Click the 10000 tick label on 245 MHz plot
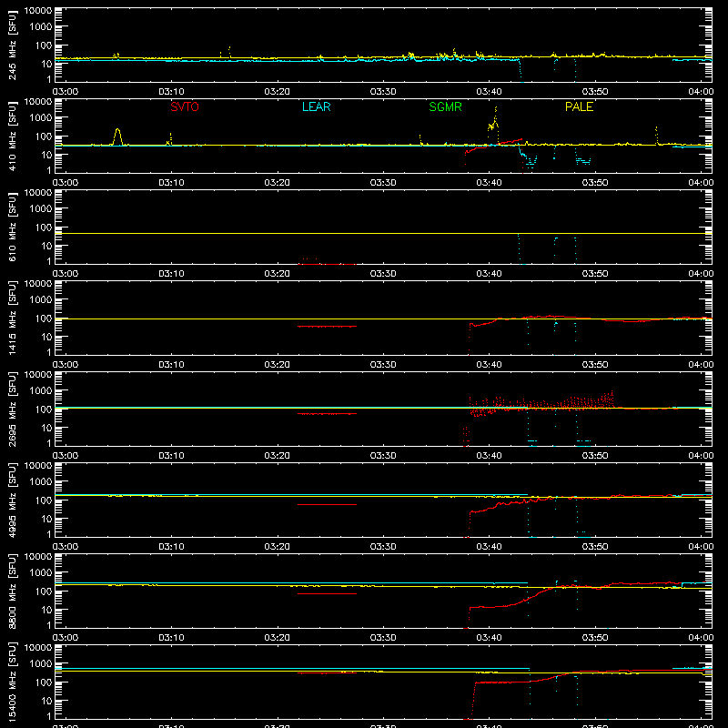728x728 pixels. [x=38, y=11]
